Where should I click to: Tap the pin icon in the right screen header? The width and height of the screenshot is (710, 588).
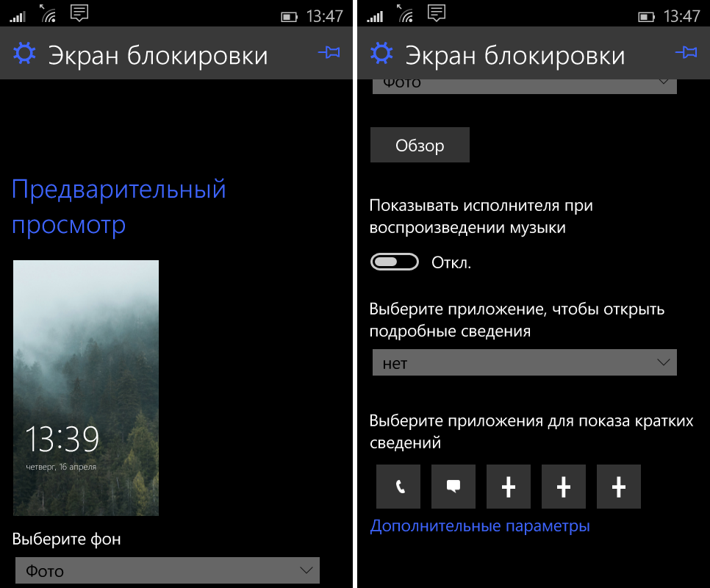[685, 52]
